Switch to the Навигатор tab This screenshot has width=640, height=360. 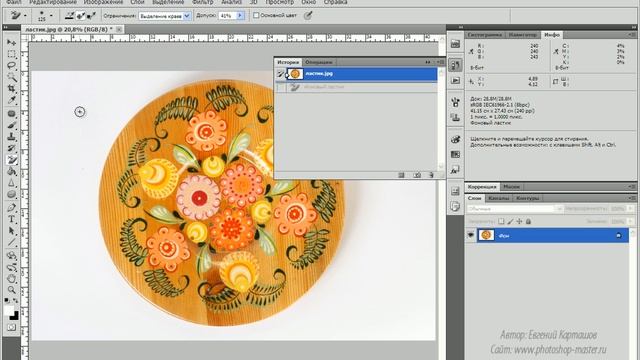[x=523, y=35]
